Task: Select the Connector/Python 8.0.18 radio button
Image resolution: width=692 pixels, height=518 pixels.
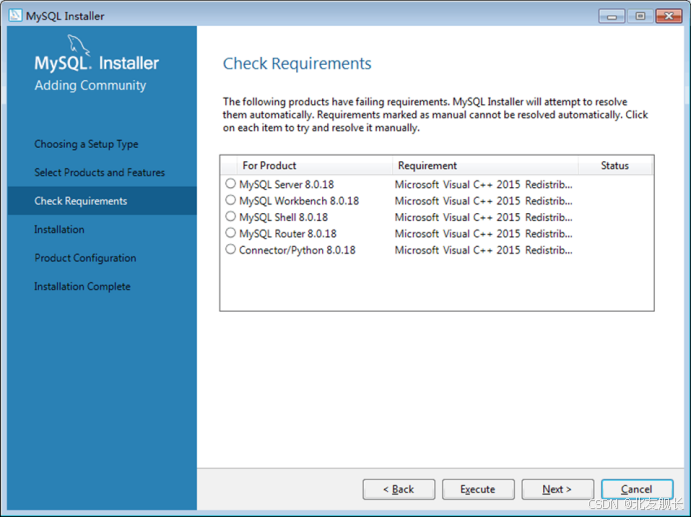Action: 230,249
